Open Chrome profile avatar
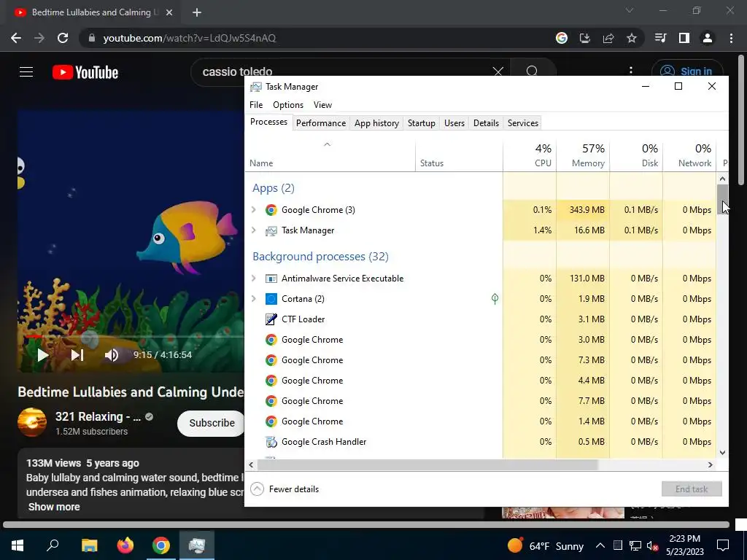This screenshot has width=747, height=560. (x=708, y=38)
